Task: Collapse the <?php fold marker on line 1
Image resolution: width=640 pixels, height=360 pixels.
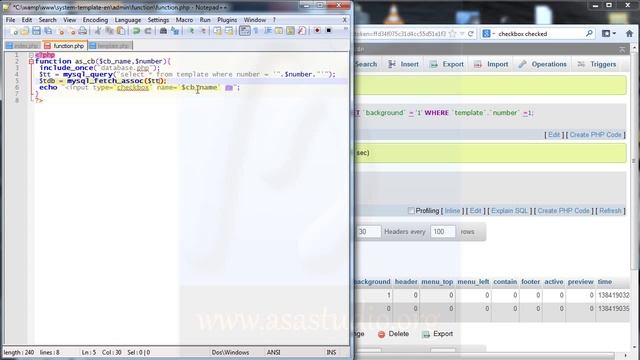Action: click(x=31, y=55)
